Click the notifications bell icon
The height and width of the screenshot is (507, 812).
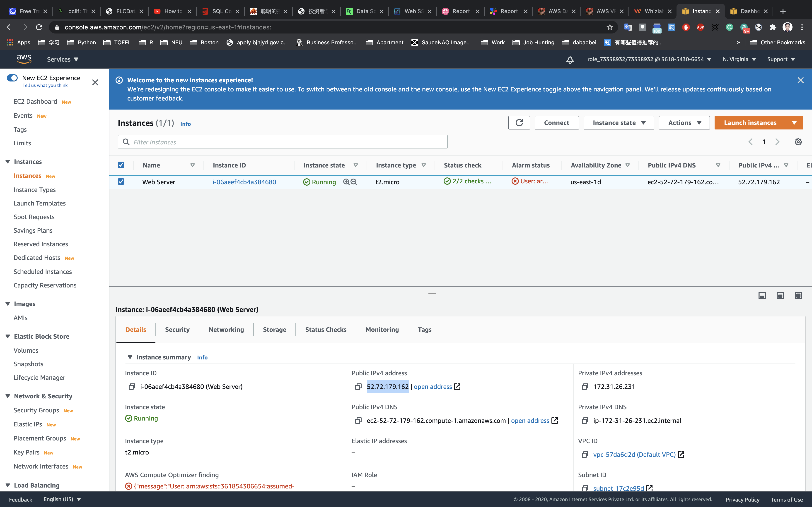(x=570, y=60)
